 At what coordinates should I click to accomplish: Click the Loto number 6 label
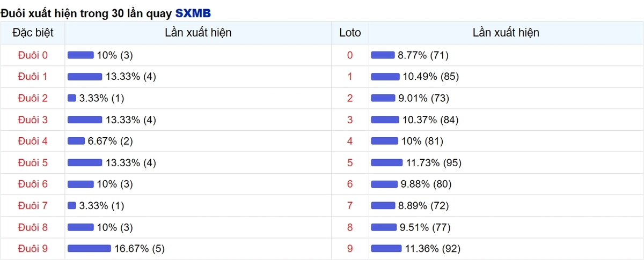[350, 184]
